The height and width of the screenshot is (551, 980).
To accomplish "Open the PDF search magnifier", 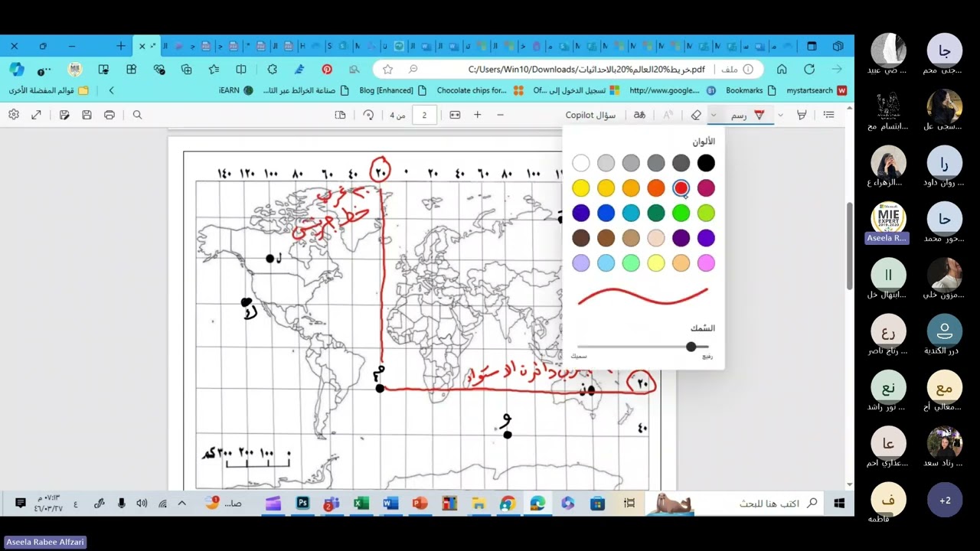I will [x=138, y=115].
